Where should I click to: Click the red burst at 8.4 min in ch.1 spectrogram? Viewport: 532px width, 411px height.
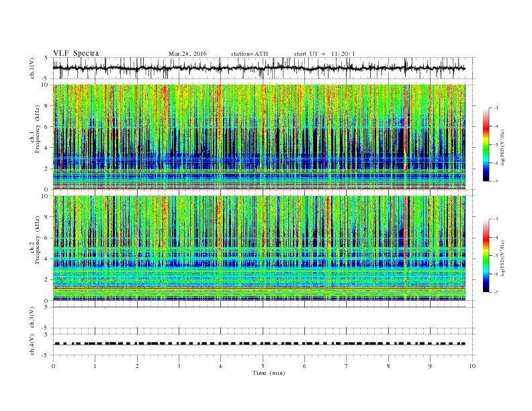click(405, 136)
